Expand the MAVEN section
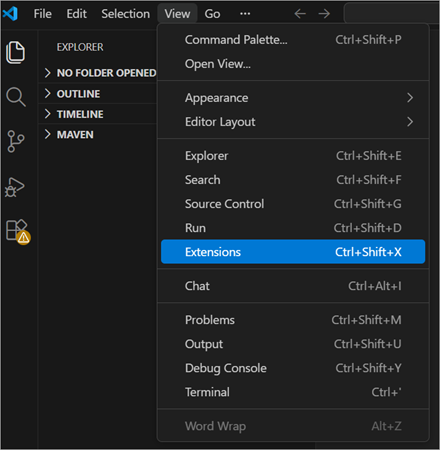The image size is (440, 450). pos(99,135)
